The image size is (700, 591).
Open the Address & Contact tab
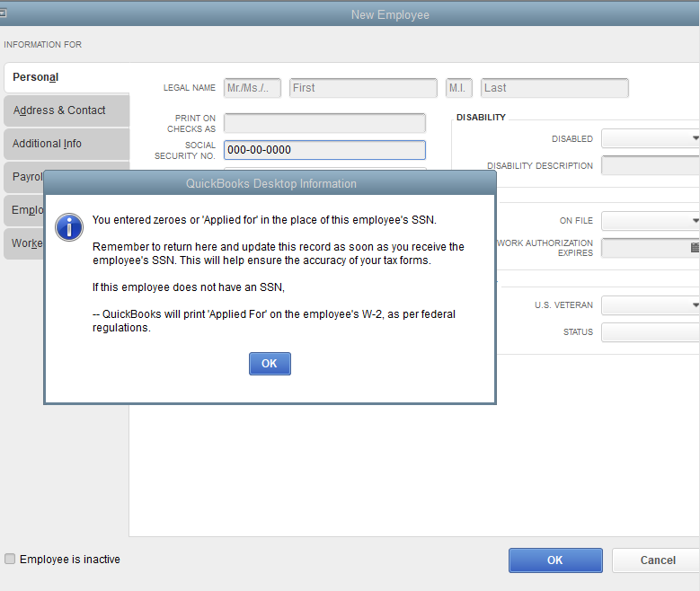pyautogui.click(x=66, y=110)
